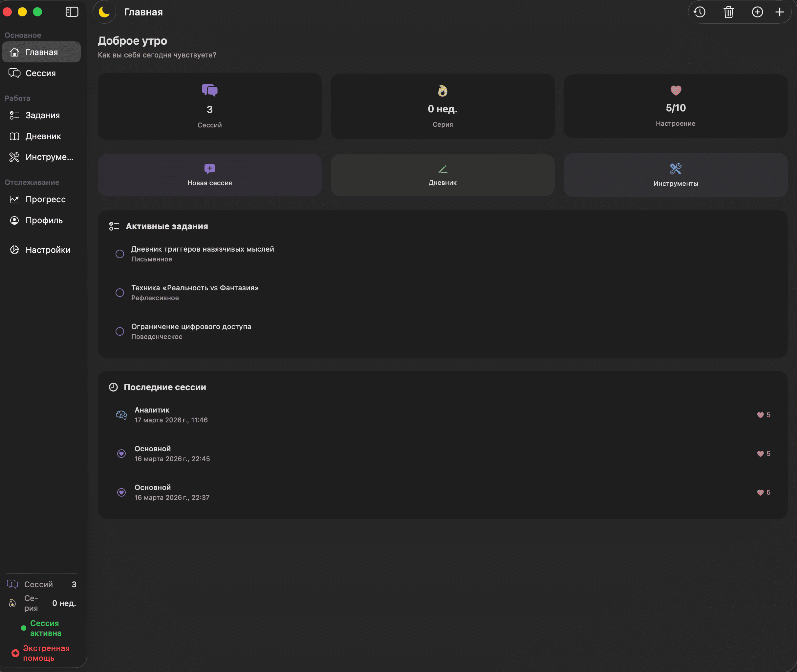This screenshot has width=797, height=672.
Task: Open Задания in the sidebar
Action: click(x=42, y=115)
